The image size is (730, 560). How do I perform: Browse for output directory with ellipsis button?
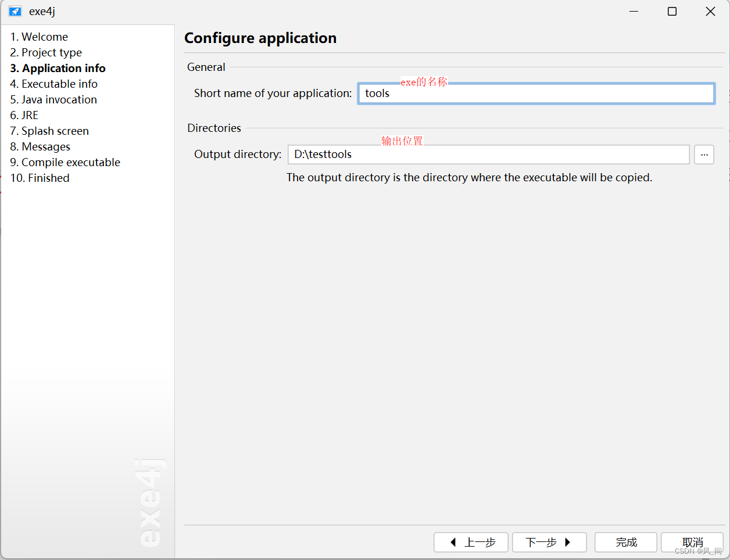click(x=704, y=155)
